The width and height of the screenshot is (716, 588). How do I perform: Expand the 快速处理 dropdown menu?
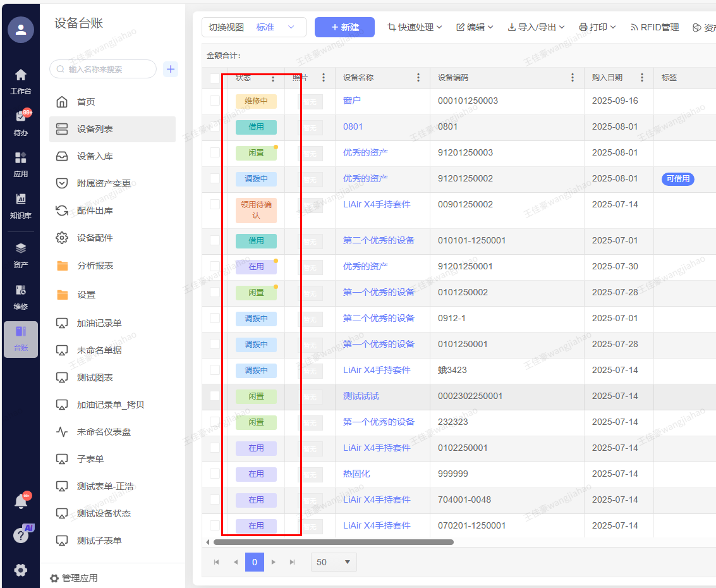click(415, 27)
